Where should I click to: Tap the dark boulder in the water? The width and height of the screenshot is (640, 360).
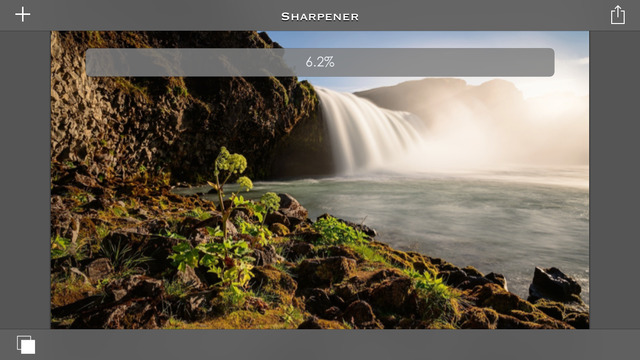[x=554, y=285]
